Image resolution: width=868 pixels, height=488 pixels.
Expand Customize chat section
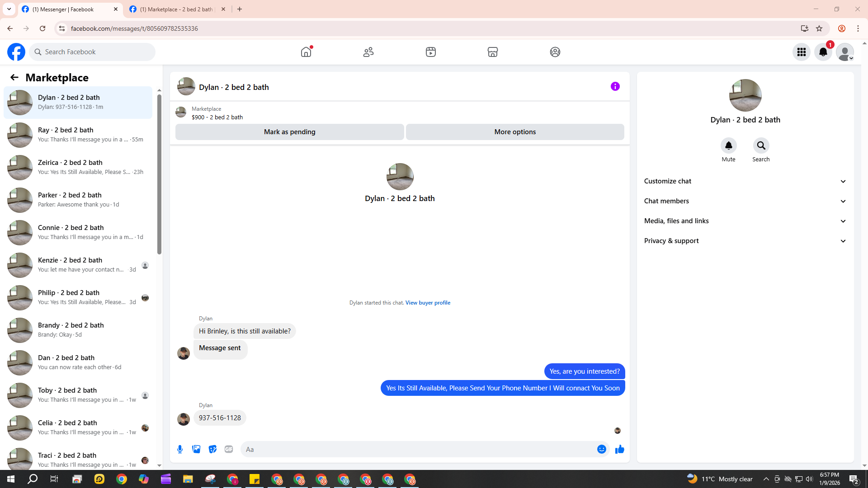pos(745,181)
